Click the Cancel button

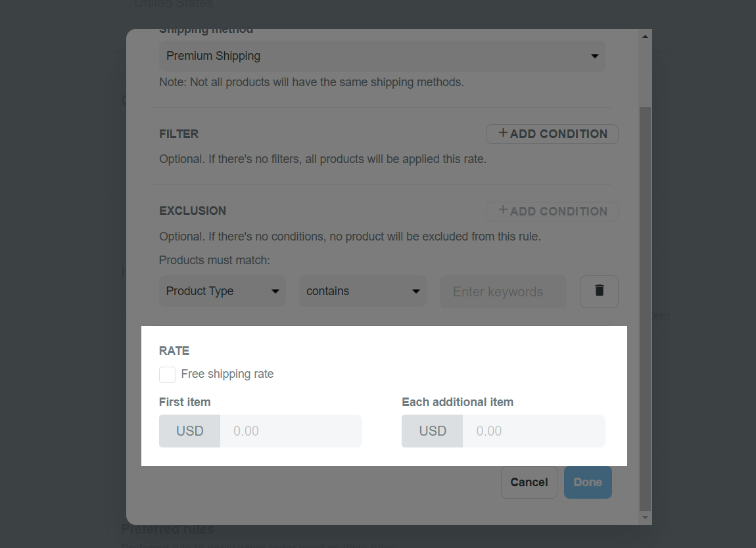coord(529,482)
